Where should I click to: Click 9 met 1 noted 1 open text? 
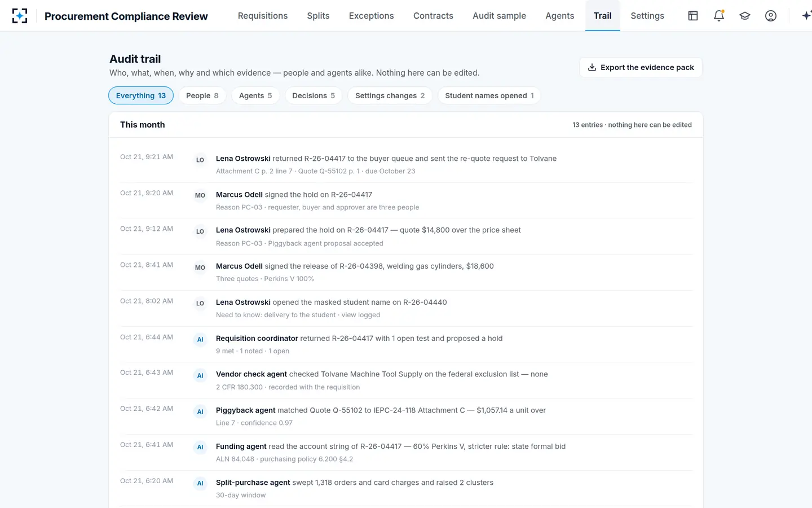pyautogui.click(x=253, y=351)
